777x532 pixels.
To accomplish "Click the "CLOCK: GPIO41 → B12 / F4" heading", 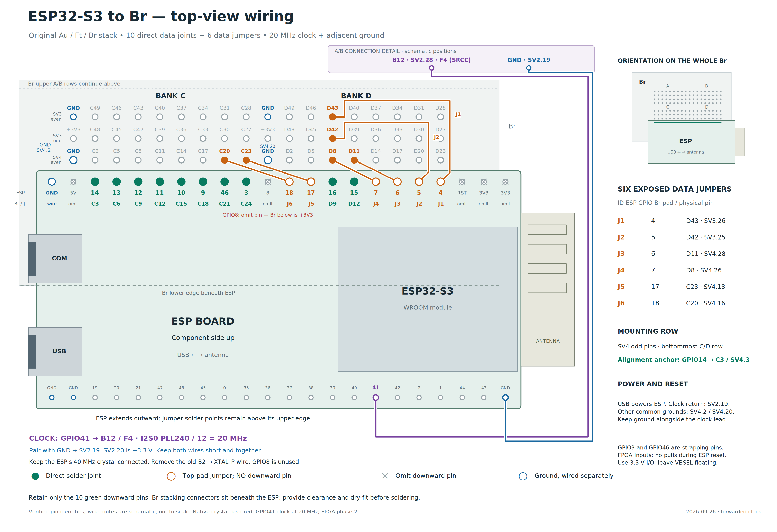I will click(x=138, y=438).
